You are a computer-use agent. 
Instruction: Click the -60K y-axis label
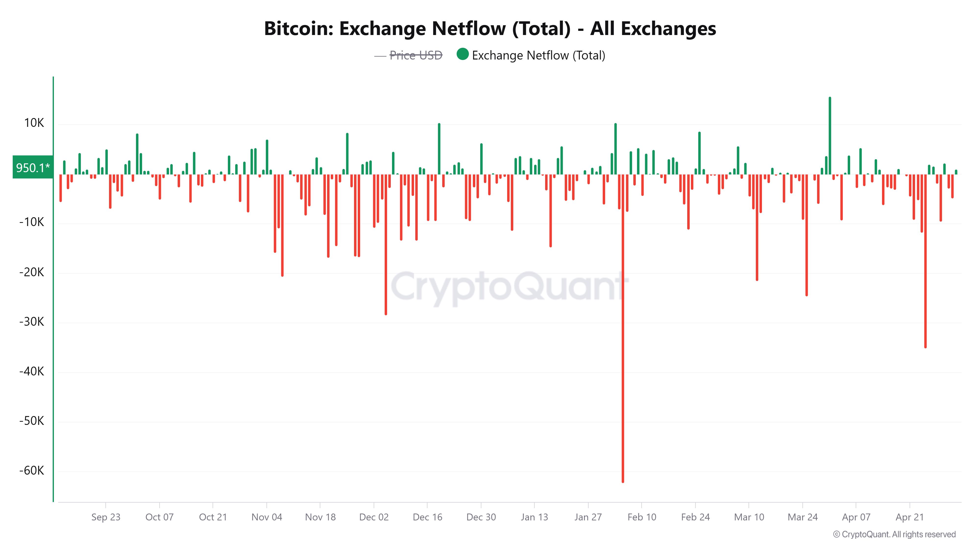pos(32,471)
